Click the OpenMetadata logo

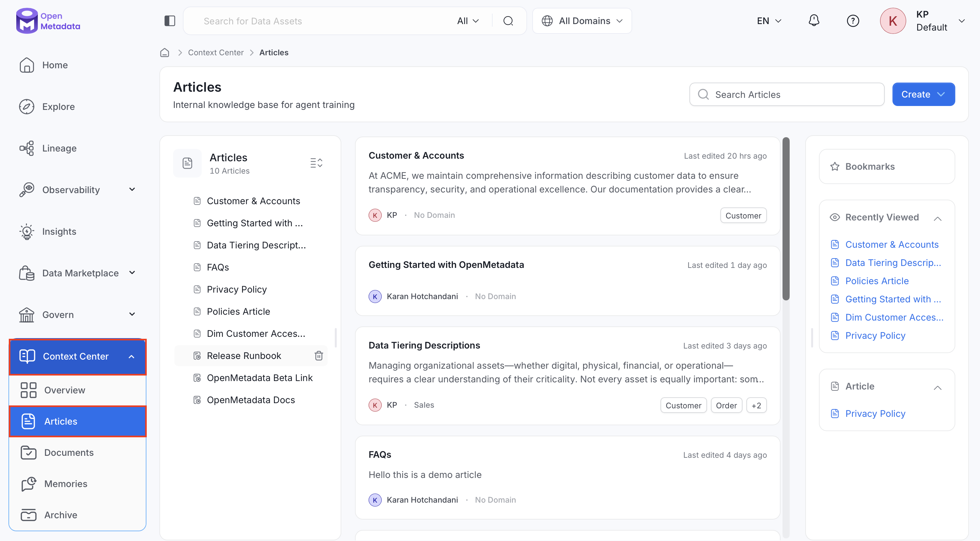[x=48, y=20]
